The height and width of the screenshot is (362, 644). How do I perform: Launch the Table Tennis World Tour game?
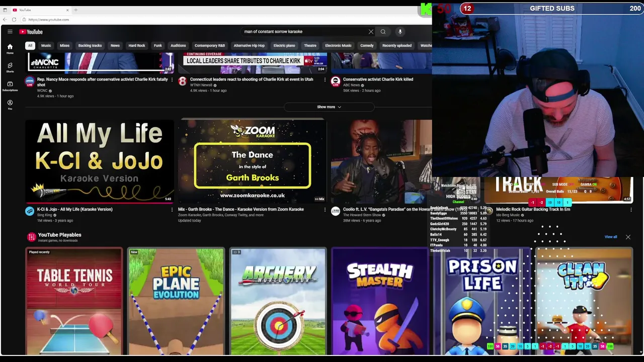click(x=74, y=302)
